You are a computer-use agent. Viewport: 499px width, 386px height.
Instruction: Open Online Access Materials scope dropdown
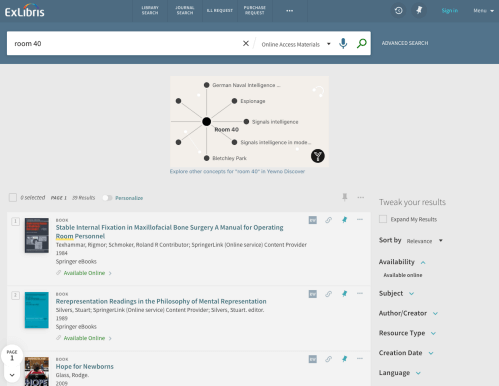click(x=296, y=44)
